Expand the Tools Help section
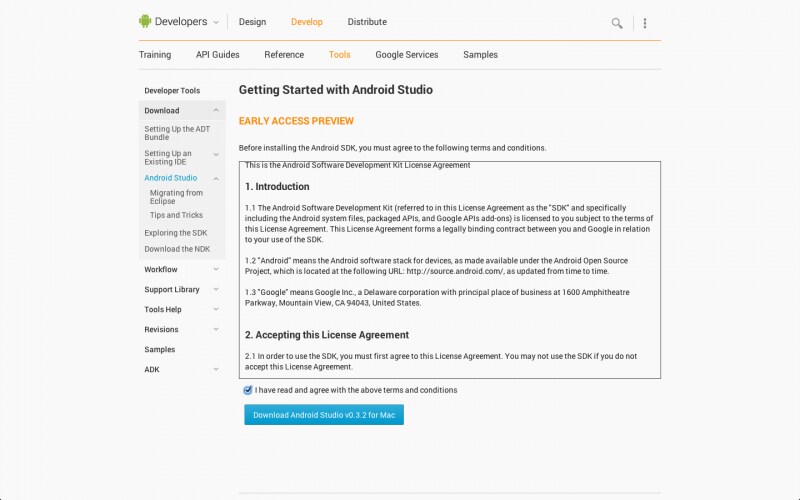The height and width of the screenshot is (500, 800). 216,309
